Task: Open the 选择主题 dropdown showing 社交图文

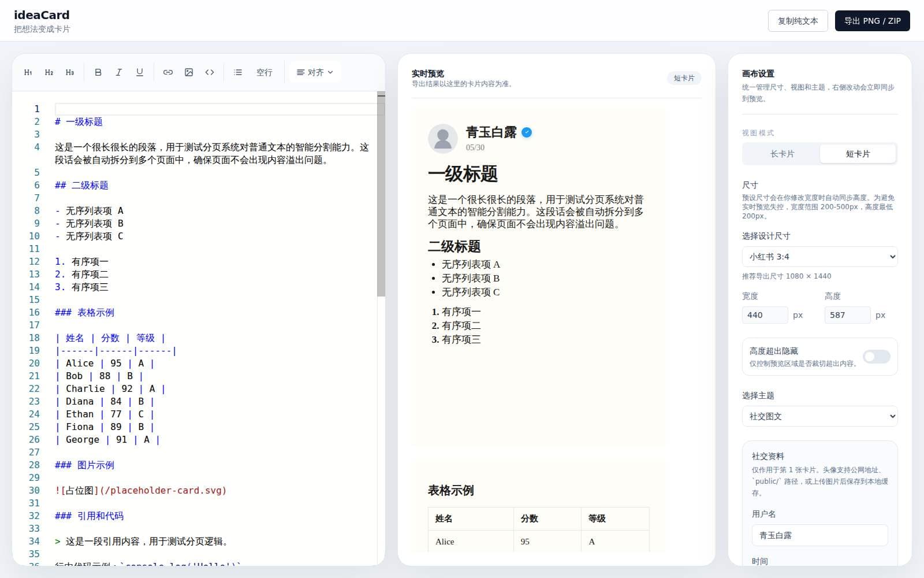Action: 819,416
